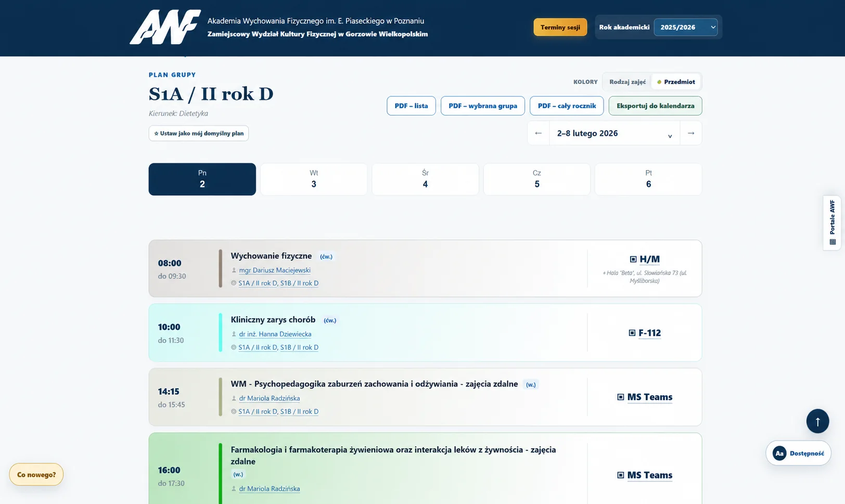Switch colors to Przedmiot
The width and height of the screenshot is (845, 504).
coord(676,82)
